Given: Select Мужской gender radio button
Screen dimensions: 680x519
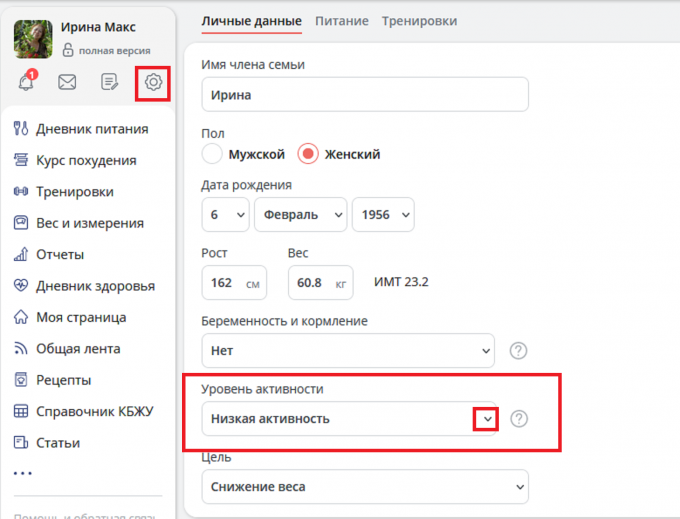Looking at the screenshot, I should pyautogui.click(x=212, y=154).
